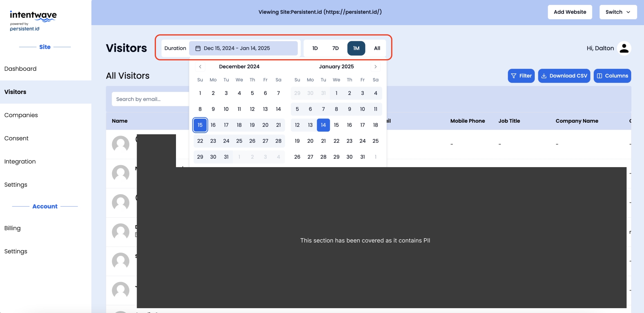Expand the Switch site dropdown
Screen dimensions: 644x313
(x=618, y=12)
